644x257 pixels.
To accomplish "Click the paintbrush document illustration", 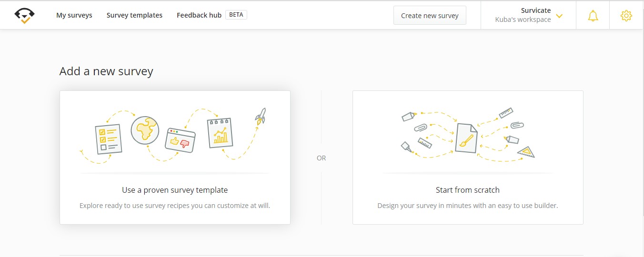I will click(x=466, y=138).
